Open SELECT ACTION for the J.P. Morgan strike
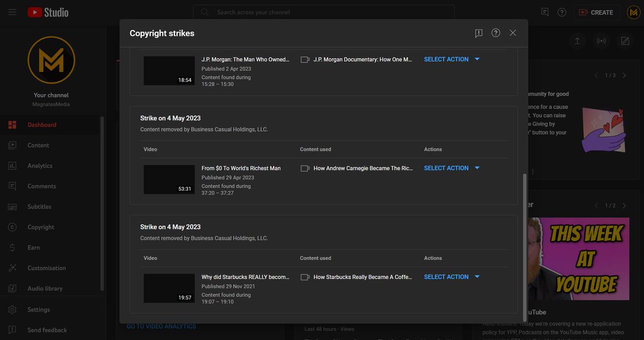Image resolution: width=644 pixels, height=340 pixels. [445, 59]
